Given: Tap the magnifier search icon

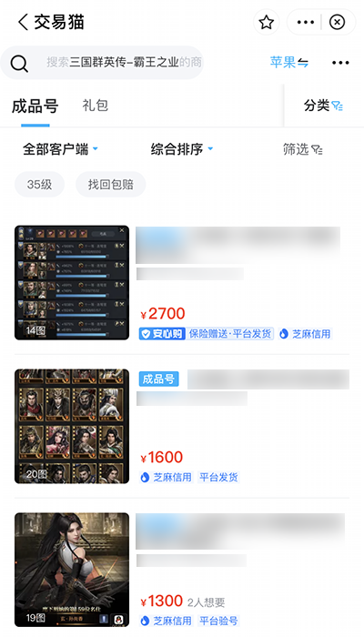Looking at the screenshot, I should (19, 64).
